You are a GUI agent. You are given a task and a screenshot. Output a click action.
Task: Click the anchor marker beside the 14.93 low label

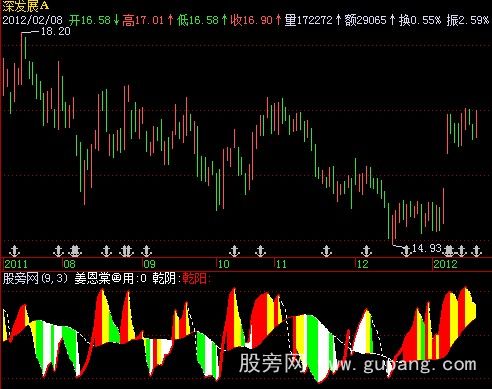tap(406, 251)
